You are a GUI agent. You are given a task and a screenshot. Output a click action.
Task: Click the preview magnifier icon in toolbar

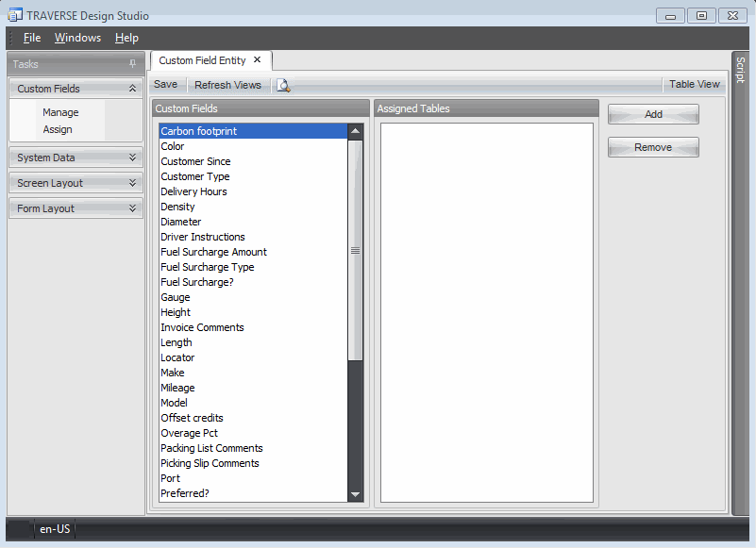click(283, 85)
